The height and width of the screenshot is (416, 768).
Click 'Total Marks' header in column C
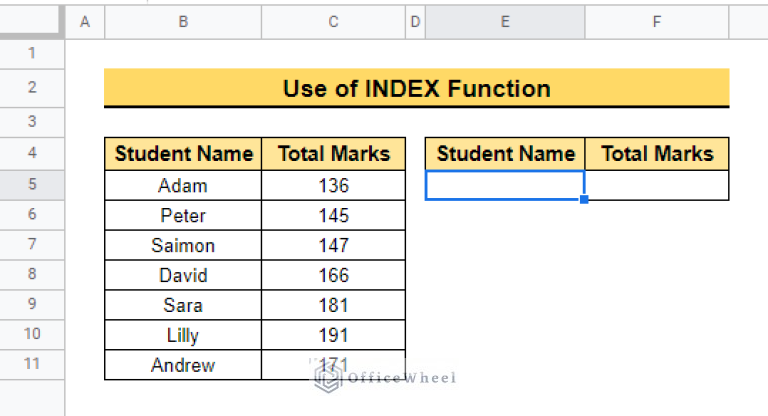pos(334,154)
